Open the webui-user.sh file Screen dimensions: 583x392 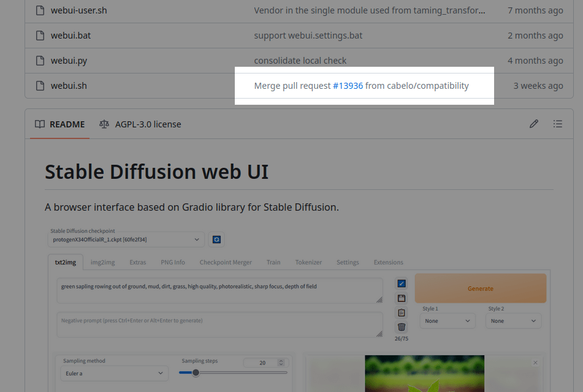(x=78, y=10)
